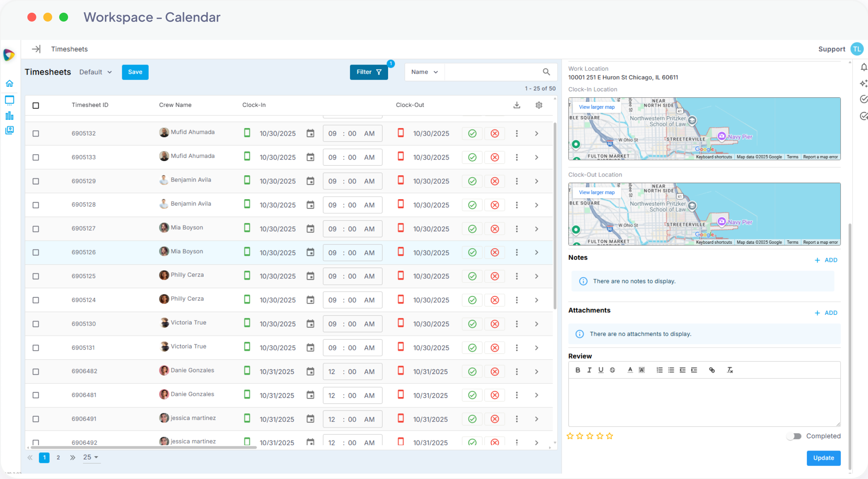Image resolution: width=868 pixels, height=479 pixels.
Task: Open the download export icon in table header
Action: [517, 105]
